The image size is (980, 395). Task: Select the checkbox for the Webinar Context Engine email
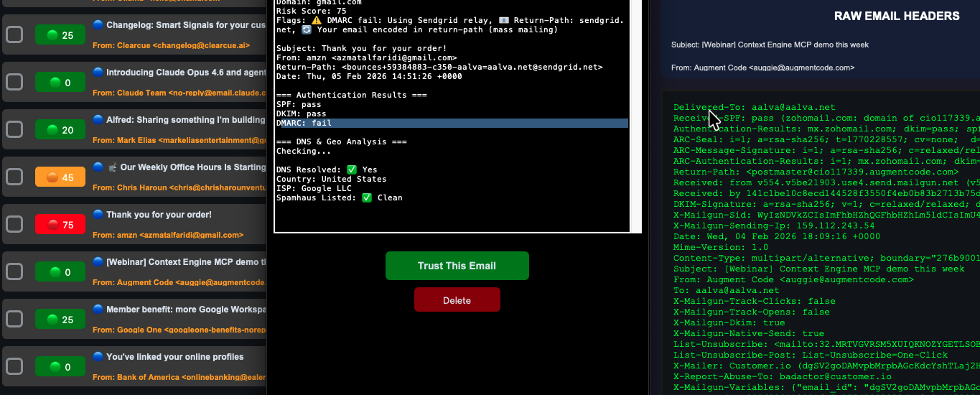pos(14,271)
